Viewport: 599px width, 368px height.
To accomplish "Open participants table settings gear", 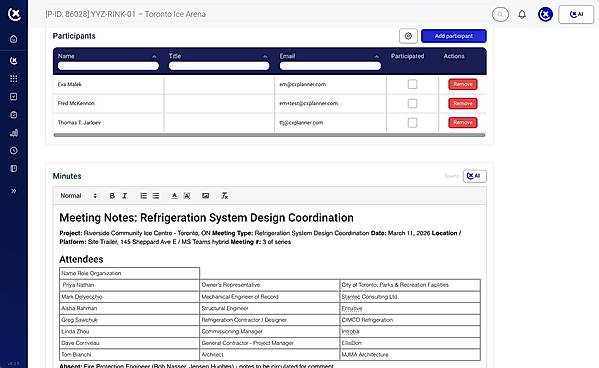I will click(408, 36).
